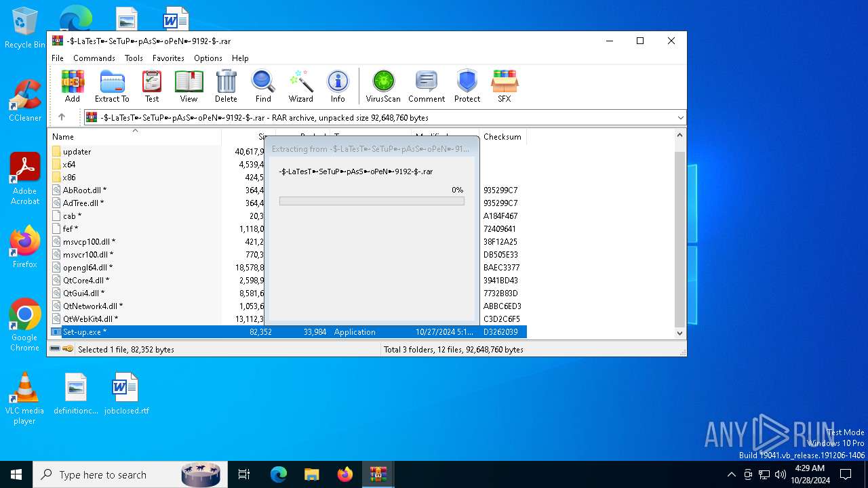Click File Explorer taskbar icon
Screen dimensions: 868x488
[x=312, y=474]
